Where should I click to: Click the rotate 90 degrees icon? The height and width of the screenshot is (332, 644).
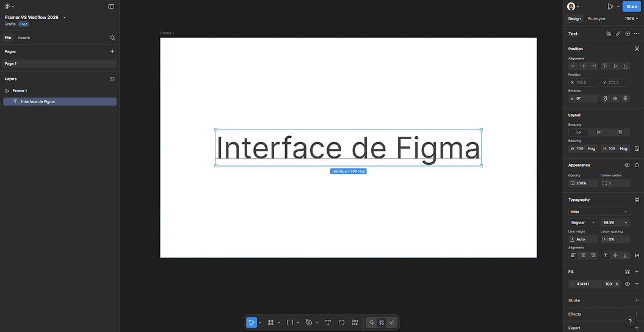(x=605, y=98)
